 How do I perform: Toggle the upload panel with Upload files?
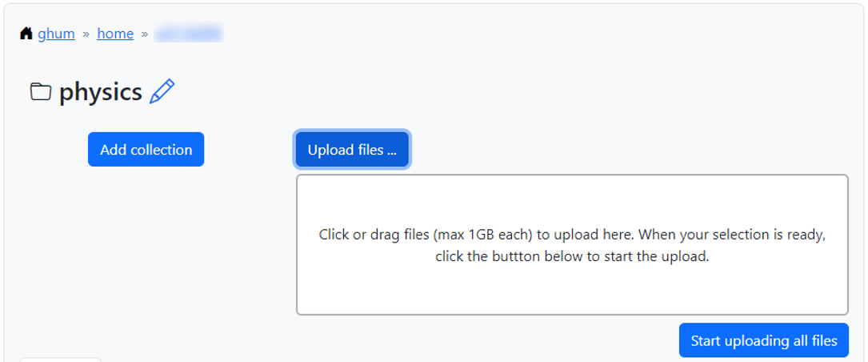(352, 150)
